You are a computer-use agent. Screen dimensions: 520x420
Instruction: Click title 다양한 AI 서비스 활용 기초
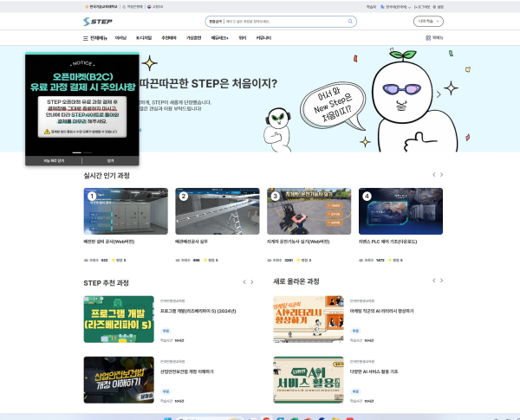[374, 372]
